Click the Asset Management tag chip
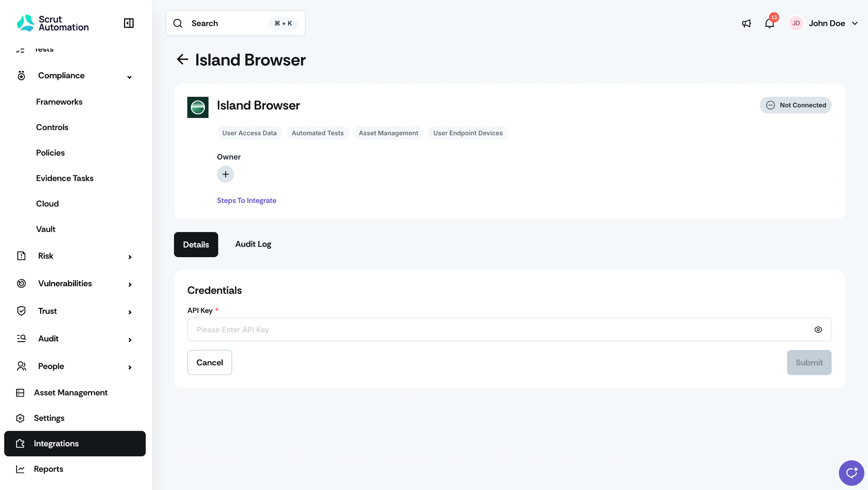Screen dimensions: 868x490 tap(388, 133)
